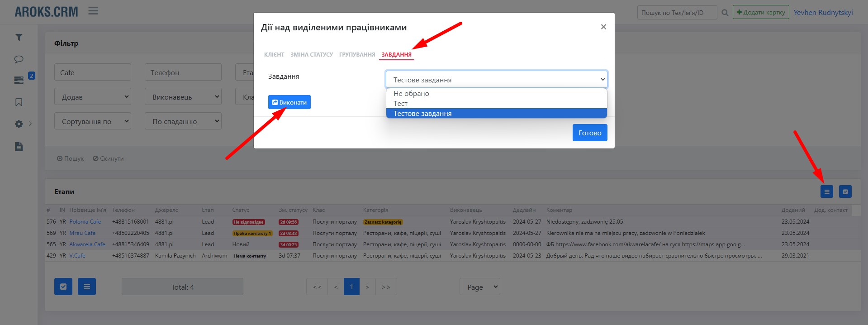Click the bookmark sidebar icon
Screen dimensions: 868x325
[x=19, y=102]
